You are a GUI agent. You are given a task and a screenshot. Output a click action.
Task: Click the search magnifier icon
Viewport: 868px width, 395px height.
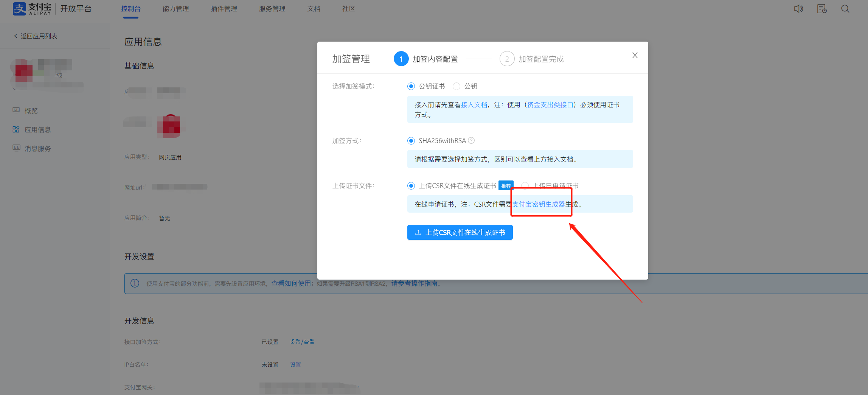(x=845, y=9)
